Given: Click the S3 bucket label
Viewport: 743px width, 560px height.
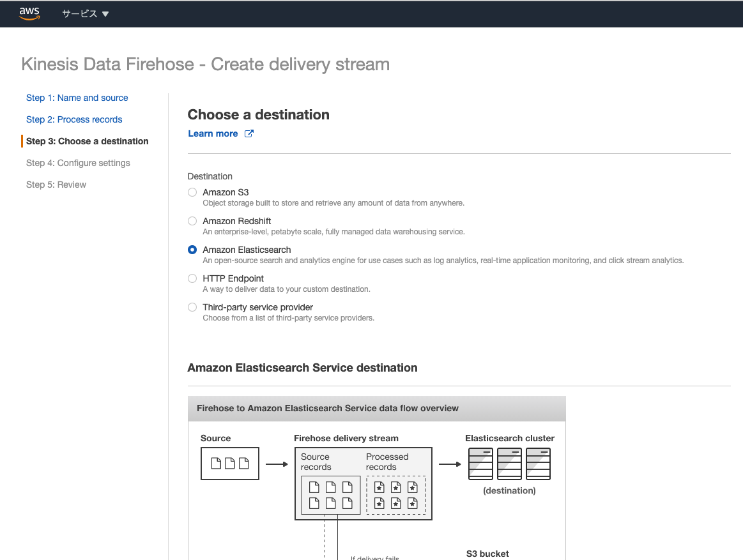Looking at the screenshot, I should point(487,554).
